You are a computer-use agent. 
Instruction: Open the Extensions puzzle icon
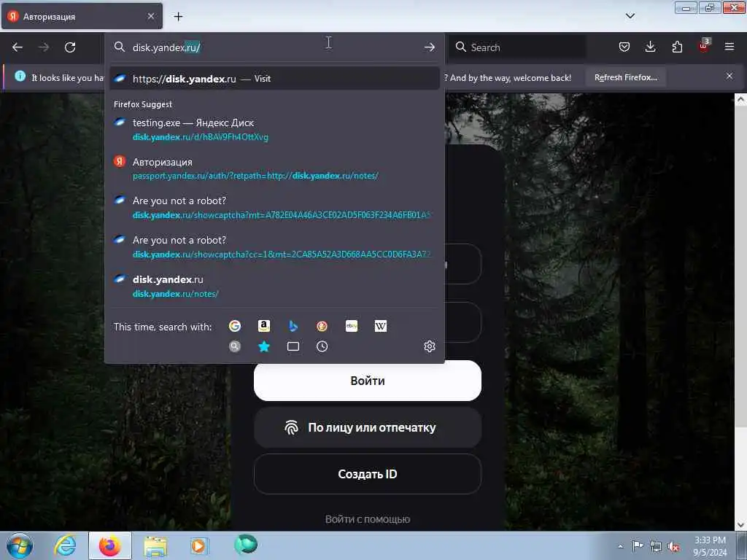[x=677, y=47]
